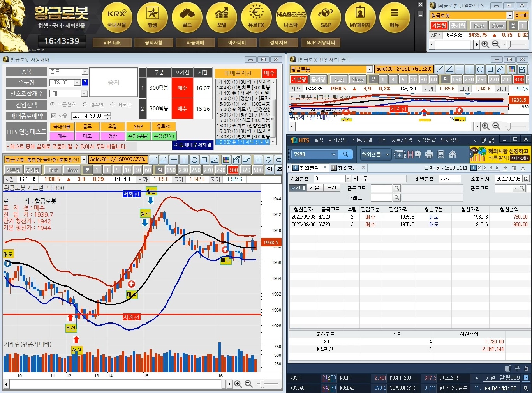Viewport: 532px width, 393px height.
Task: Open the KRX 국내선물 round icon
Action: [117, 18]
